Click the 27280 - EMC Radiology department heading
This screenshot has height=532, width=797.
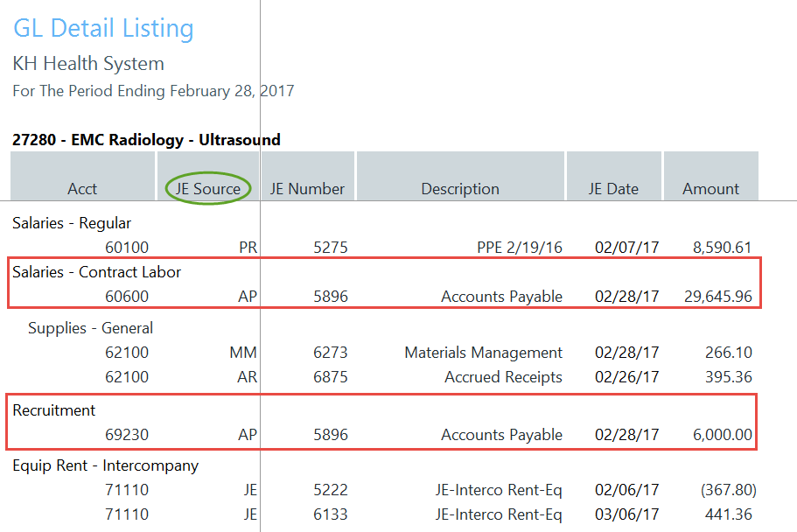[146, 139]
